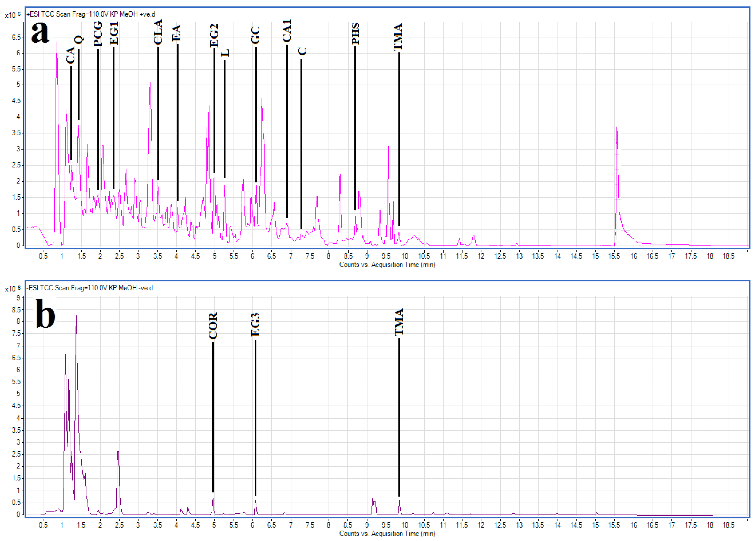Click the Q peak label in panel a
The height and width of the screenshot is (541, 756).
[79, 40]
